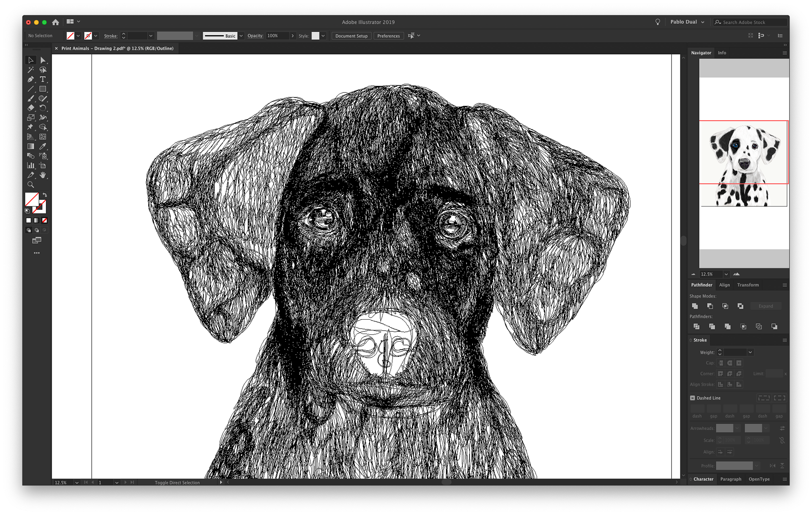Enable the Dashed Line checkbox
812x515 pixels.
pos(693,398)
